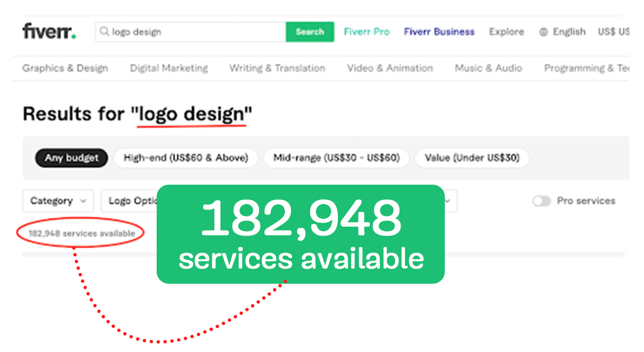This screenshot has width=644, height=352.
Task: Change the US$ currency setting
Action: pos(613,32)
